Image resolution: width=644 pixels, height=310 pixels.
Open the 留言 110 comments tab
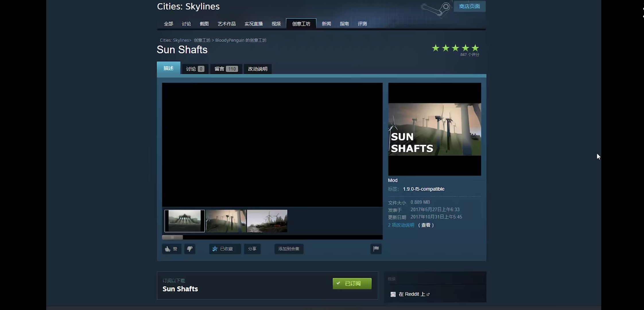(226, 69)
